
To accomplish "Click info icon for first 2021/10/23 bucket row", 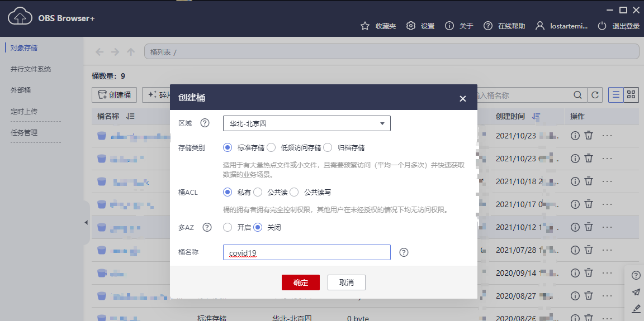I will click(575, 135).
